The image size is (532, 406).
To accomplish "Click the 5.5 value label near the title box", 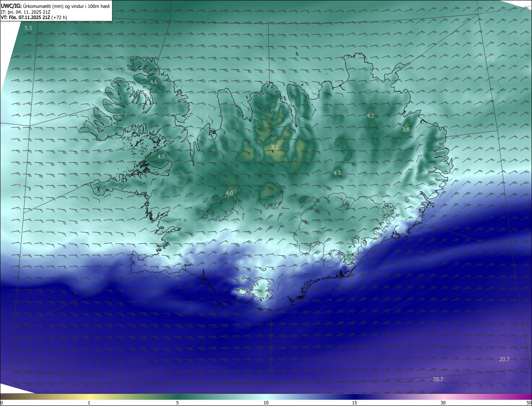I will click(28, 28).
